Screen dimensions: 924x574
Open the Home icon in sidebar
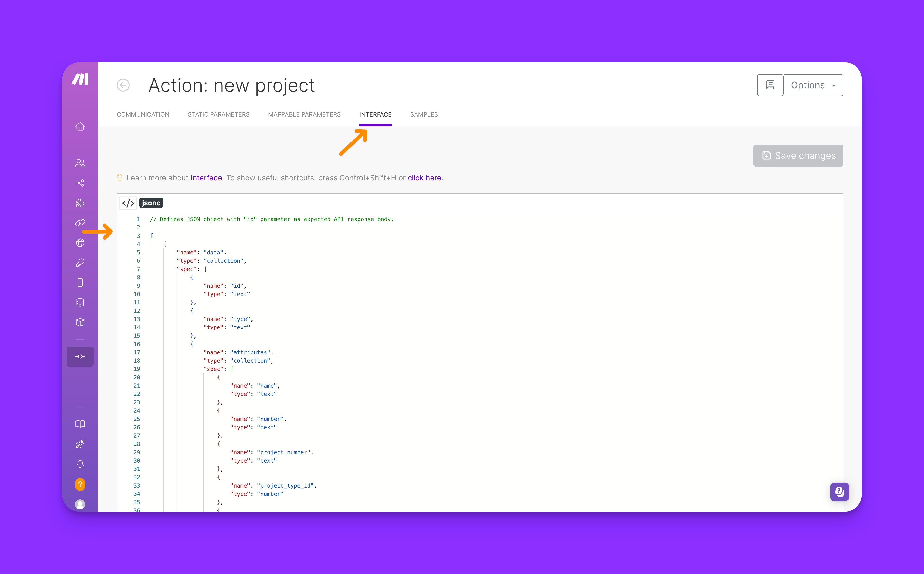pyautogui.click(x=80, y=127)
